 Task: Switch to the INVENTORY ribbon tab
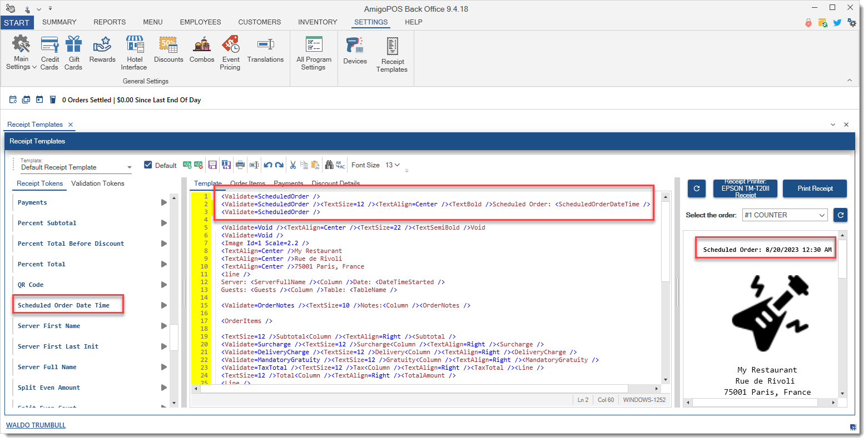[318, 22]
